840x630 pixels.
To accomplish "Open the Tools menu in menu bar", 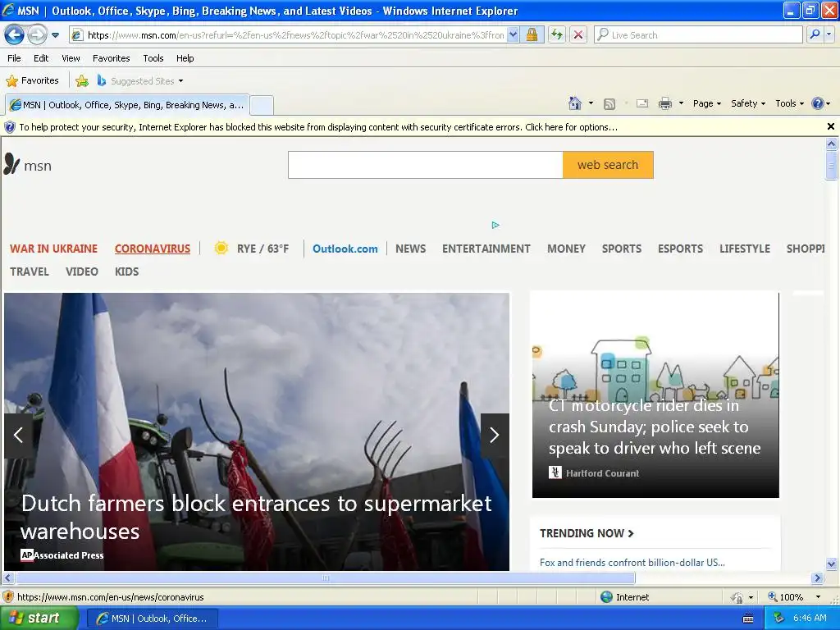I will click(153, 58).
